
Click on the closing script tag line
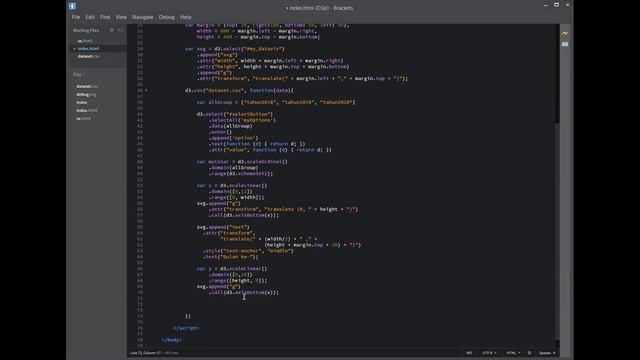(186, 328)
